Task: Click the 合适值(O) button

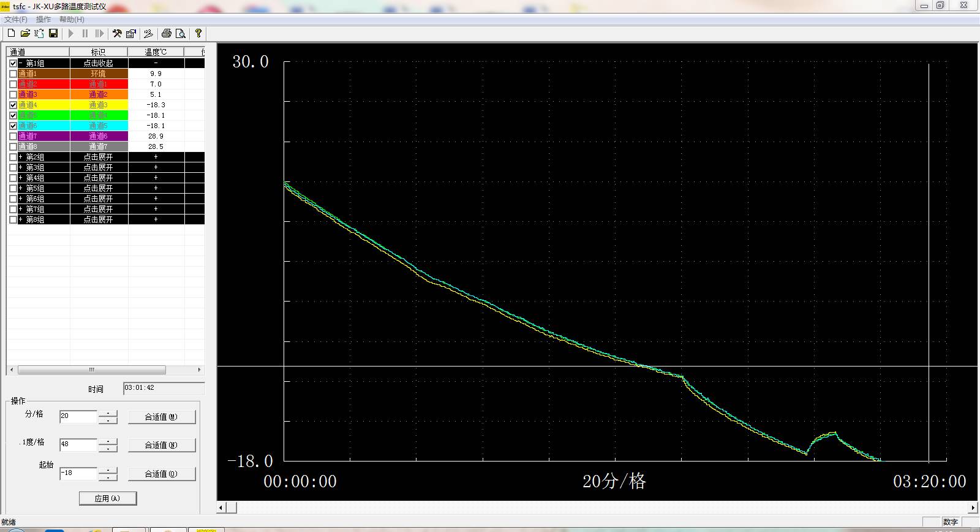Action: 162,474
